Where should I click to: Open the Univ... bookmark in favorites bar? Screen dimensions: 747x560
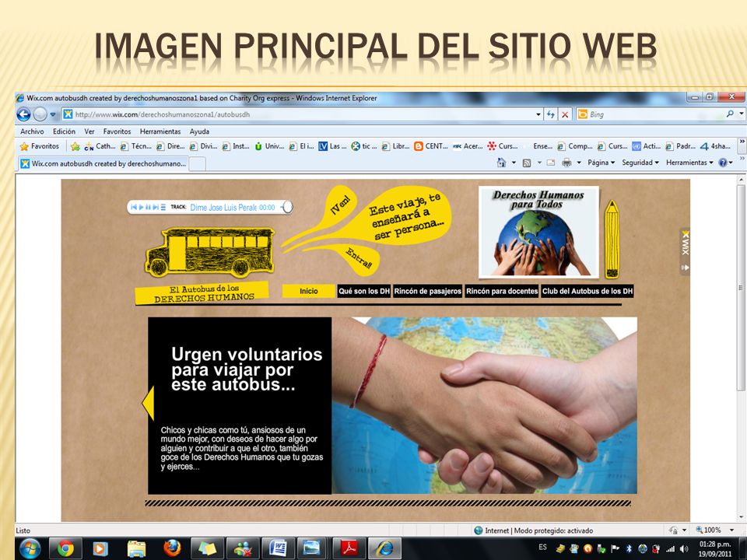(x=269, y=146)
